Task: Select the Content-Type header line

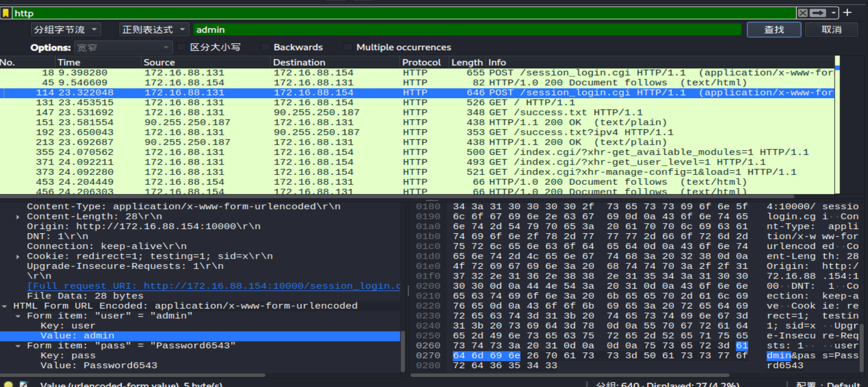Action: tap(184, 207)
